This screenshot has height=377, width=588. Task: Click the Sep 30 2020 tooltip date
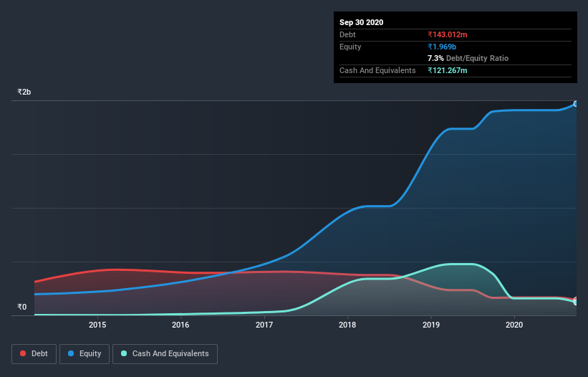coord(361,22)
